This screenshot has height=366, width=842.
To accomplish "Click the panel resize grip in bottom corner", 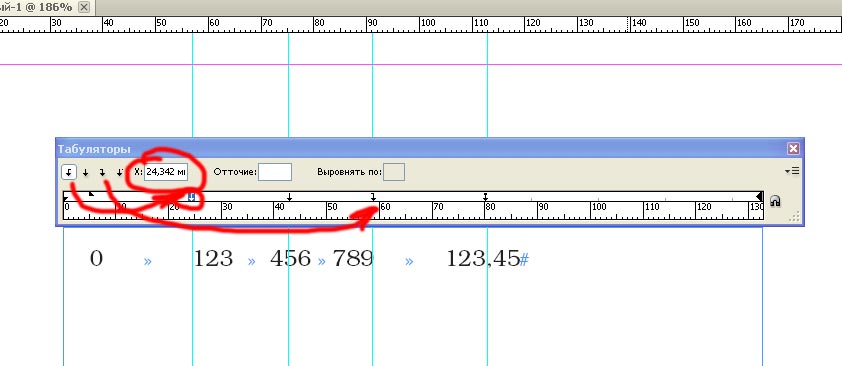I will click(x=795, y=216).
